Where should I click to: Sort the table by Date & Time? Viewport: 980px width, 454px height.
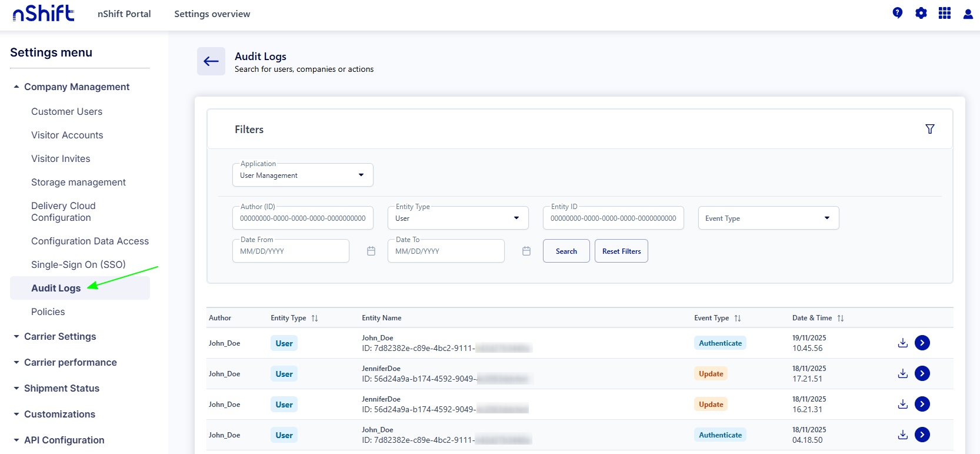pos(841,318)
